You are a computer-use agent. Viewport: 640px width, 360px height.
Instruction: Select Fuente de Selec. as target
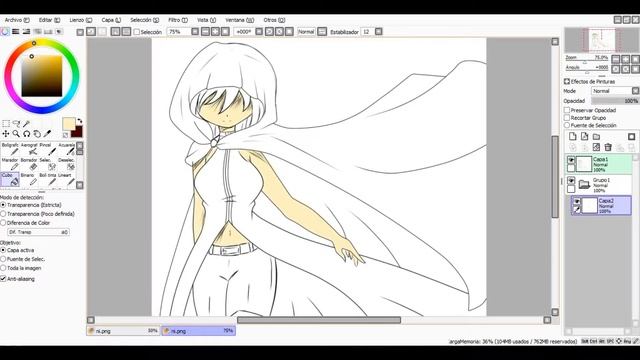point(3,259)
